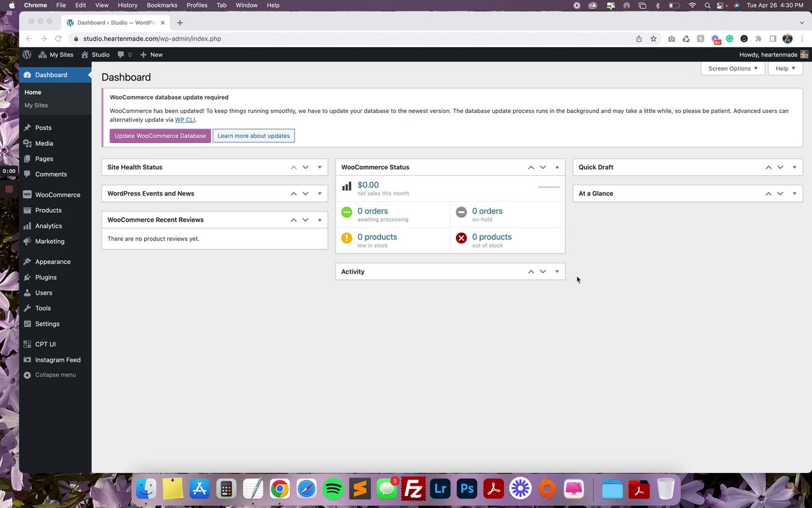812x508 pixels.
Task: Open My Sites in admin bar
Action: click(x=56, y=55)
